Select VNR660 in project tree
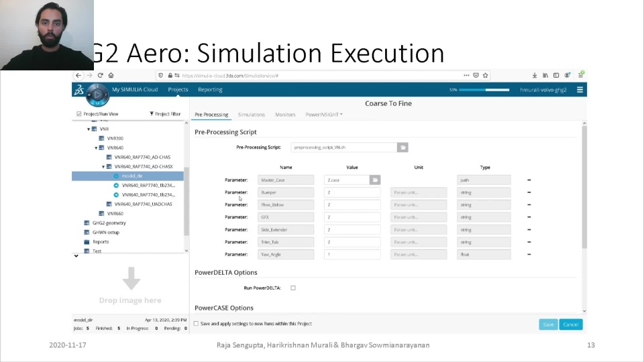This screenshot has height=362, width=644. tap(115, 213)
